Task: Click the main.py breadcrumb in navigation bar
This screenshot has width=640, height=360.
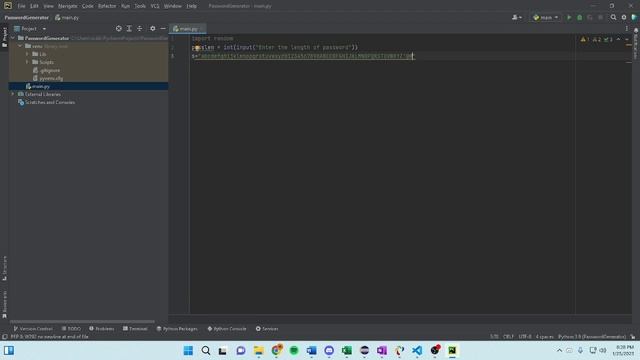Action: 67,18
